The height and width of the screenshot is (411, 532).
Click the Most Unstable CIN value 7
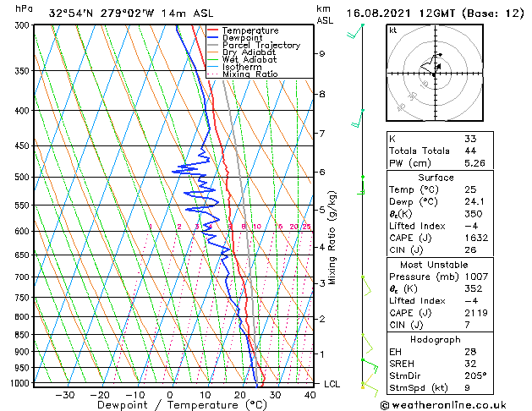(x=467, y=325)
